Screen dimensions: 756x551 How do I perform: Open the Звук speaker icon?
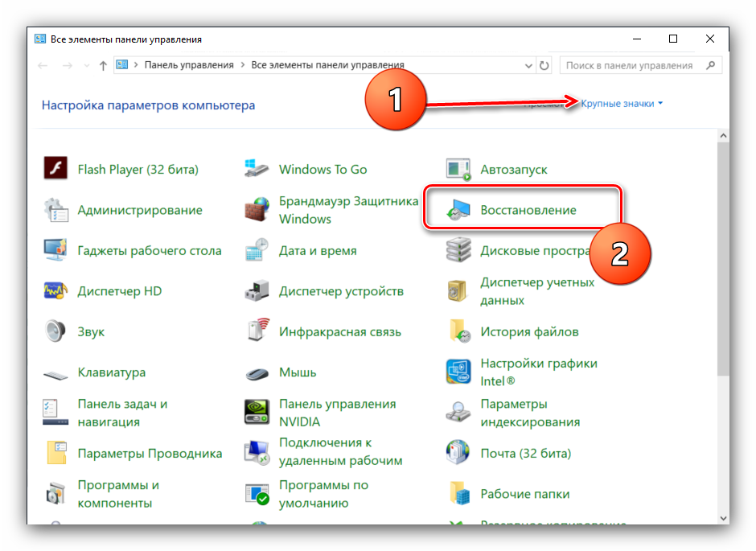[x=55, y=331]
